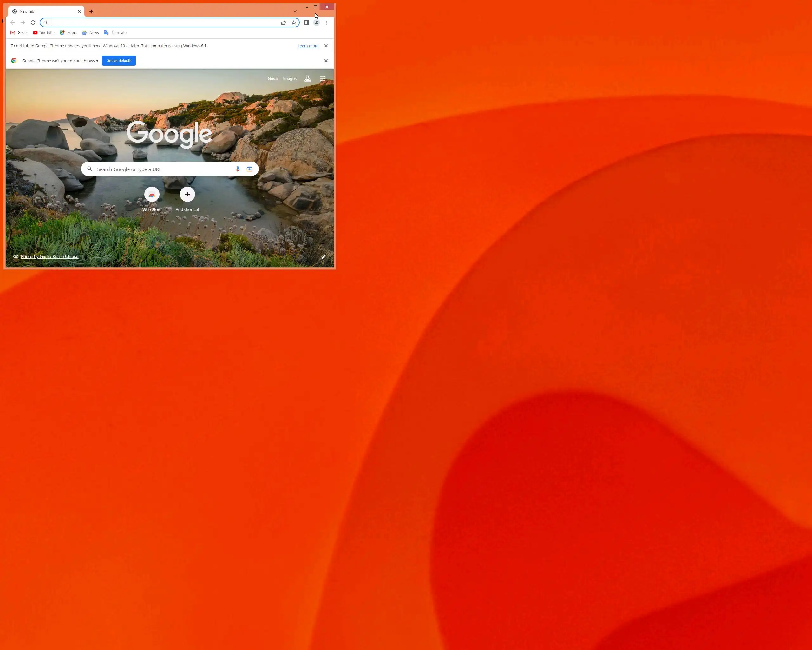Search by image with camera icon
Screen dimensions: 812x650
[249, 169]
